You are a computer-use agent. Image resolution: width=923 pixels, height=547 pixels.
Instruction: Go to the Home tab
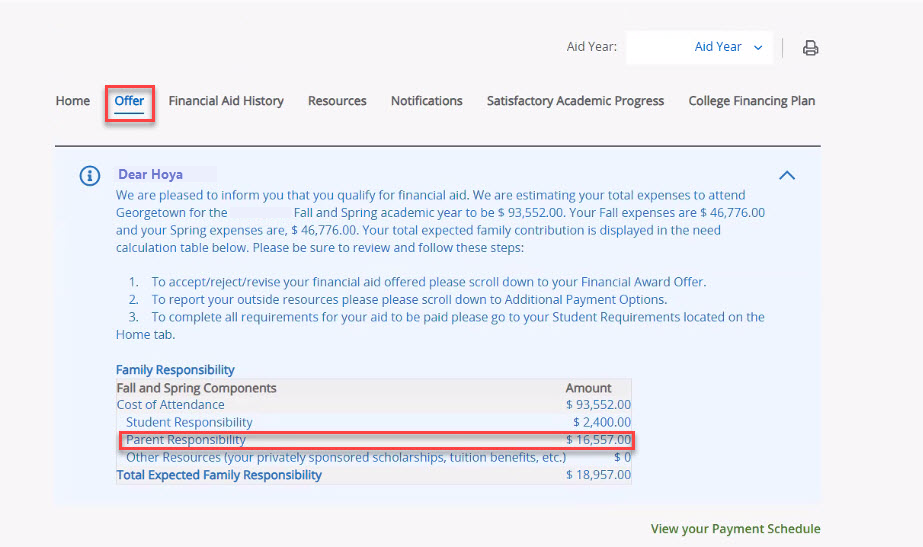[x=73, y=101]
